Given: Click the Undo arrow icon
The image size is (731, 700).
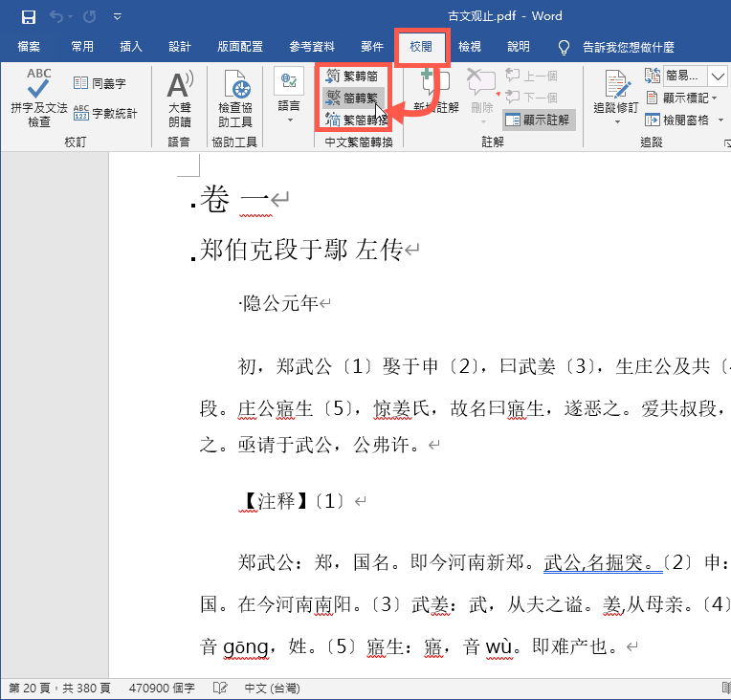Looking at the screenshot, I should coord(56,17).
